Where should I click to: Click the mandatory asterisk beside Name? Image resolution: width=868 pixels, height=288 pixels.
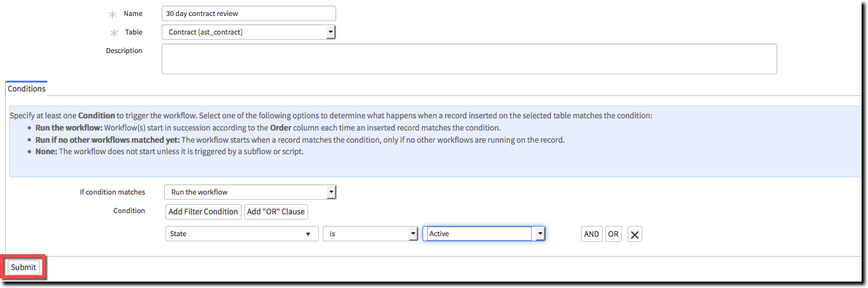(114, 14)
